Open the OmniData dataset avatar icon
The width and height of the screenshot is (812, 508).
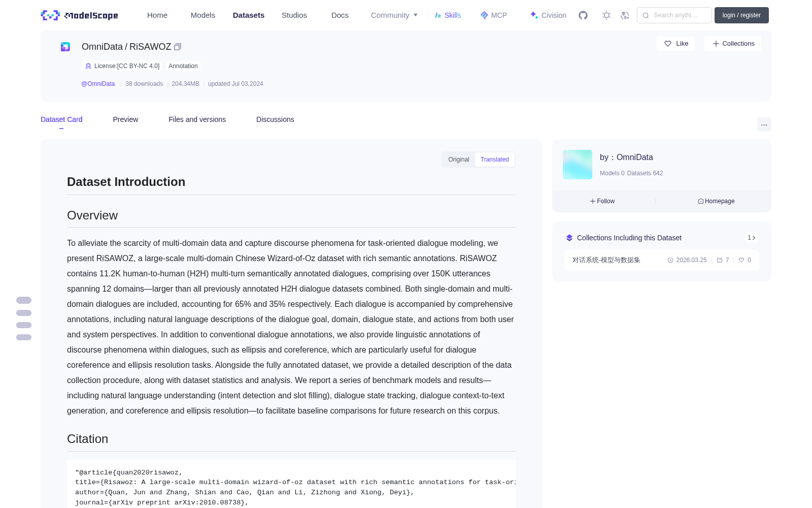click(x=65, y=47)
